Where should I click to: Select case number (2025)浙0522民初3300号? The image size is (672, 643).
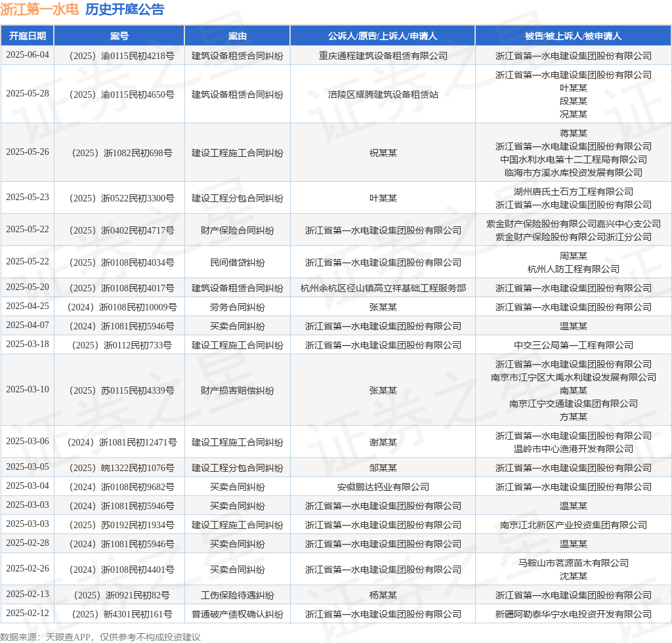pyautogui.click(x=121, y=198)
